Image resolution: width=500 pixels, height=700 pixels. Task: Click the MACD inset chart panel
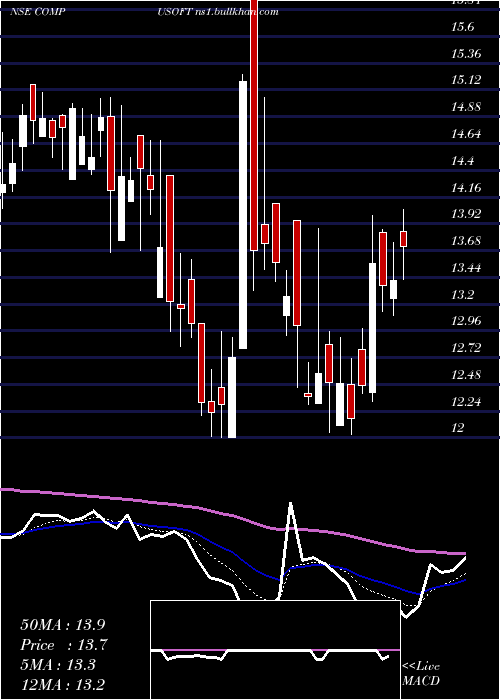pyautogui.click(x=275, y=650)
